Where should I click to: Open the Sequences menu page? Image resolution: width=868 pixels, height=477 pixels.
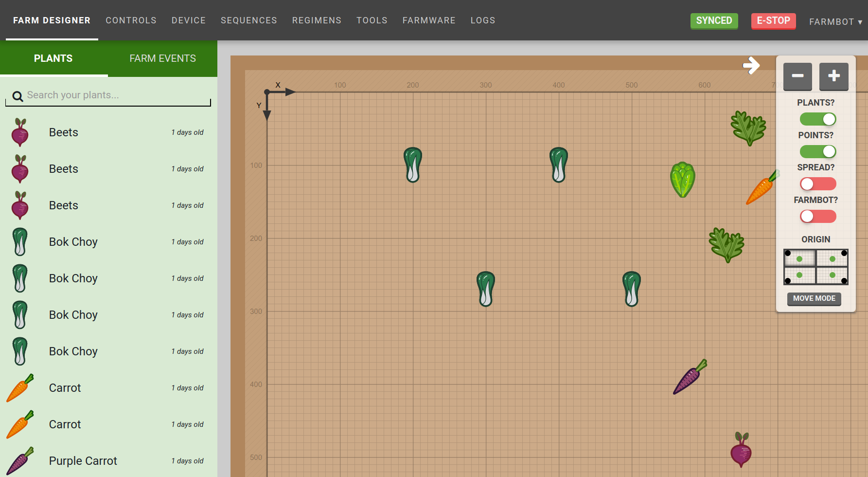coord(248,20)
